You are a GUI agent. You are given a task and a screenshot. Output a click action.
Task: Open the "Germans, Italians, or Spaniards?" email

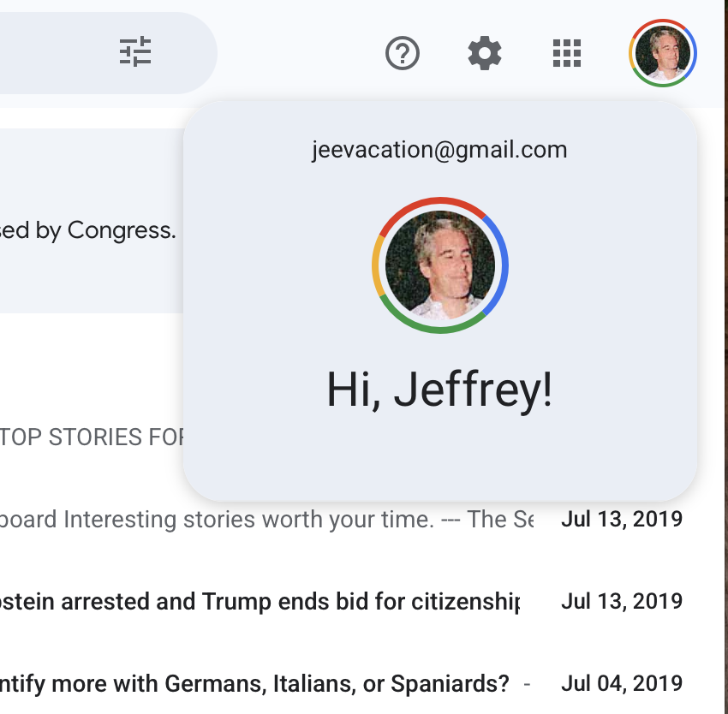coord(257,684)
